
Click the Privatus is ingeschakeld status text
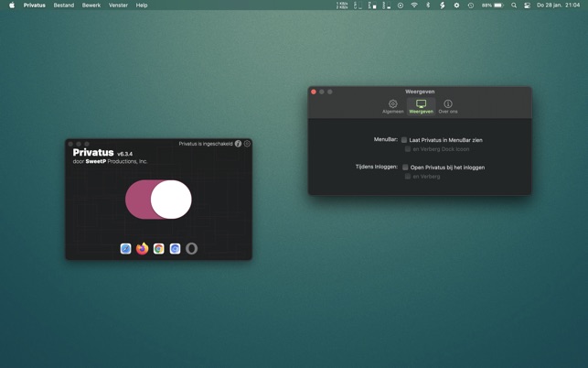pyautogui.click(x=206, y=144)
